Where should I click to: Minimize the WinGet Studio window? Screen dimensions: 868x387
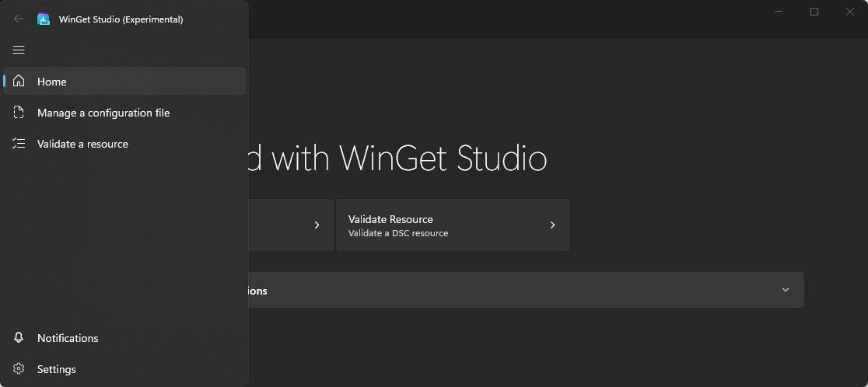pyautogui.click(x=779, y=12)
